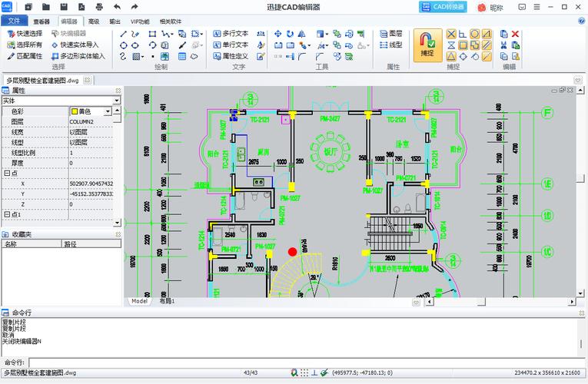Click the 命令行 command input field
This screenshot has width=588, height=384.
[307, 362]
